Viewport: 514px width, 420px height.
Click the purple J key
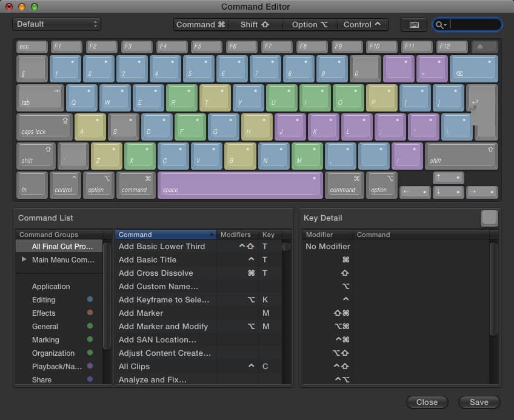point(290,127)
